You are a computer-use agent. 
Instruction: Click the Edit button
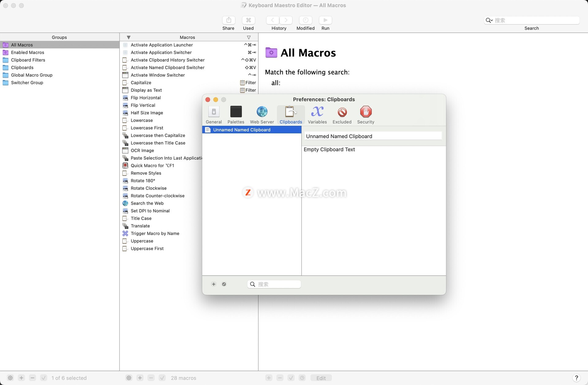coord(321,378)
